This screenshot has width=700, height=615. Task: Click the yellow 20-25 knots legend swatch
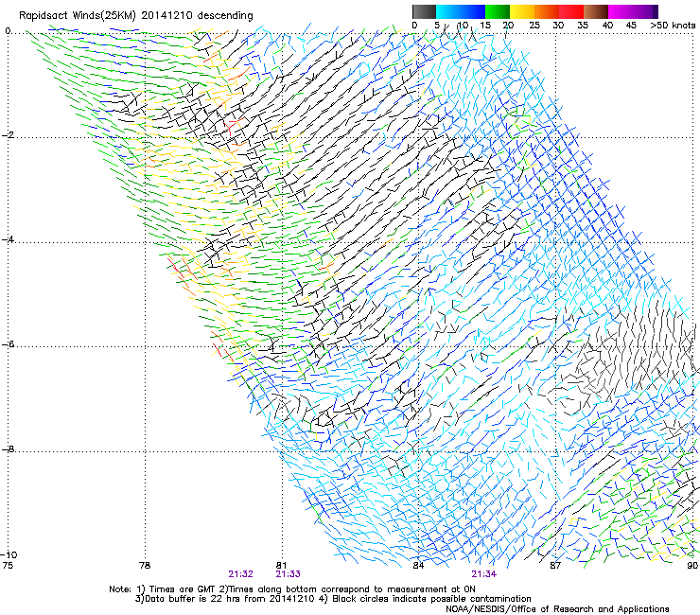[522, 11]
